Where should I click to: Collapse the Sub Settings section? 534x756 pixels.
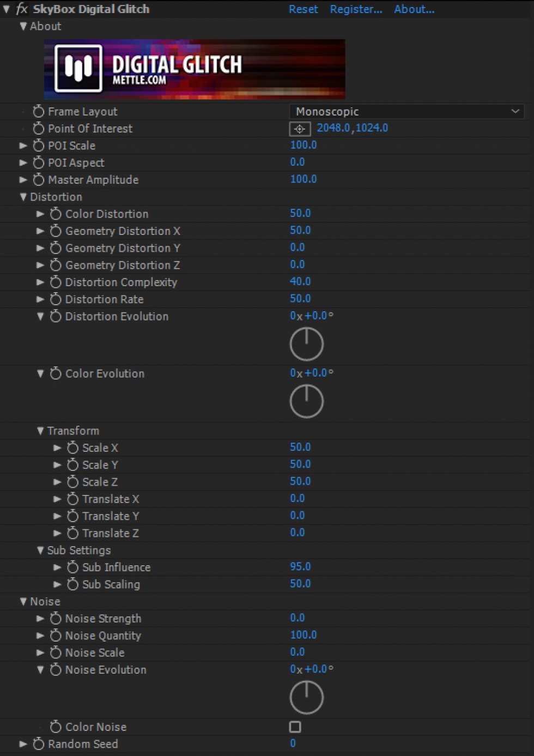(40, 551)
